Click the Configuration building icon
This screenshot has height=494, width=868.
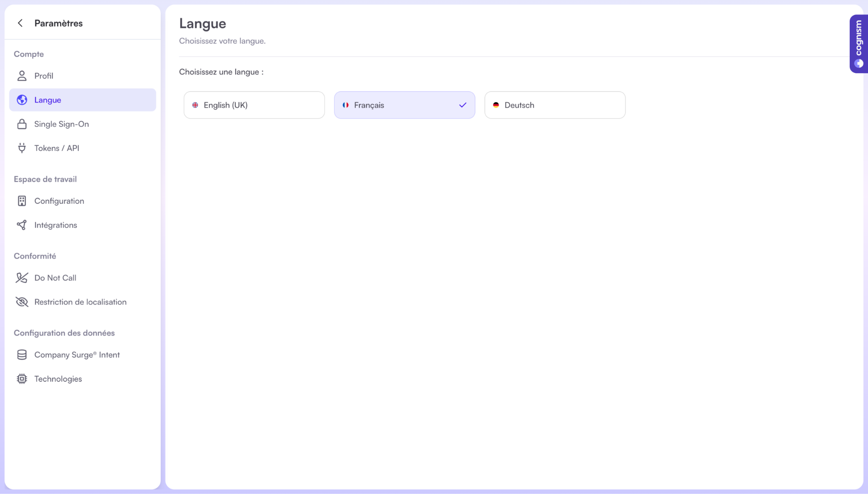(22, 201)
